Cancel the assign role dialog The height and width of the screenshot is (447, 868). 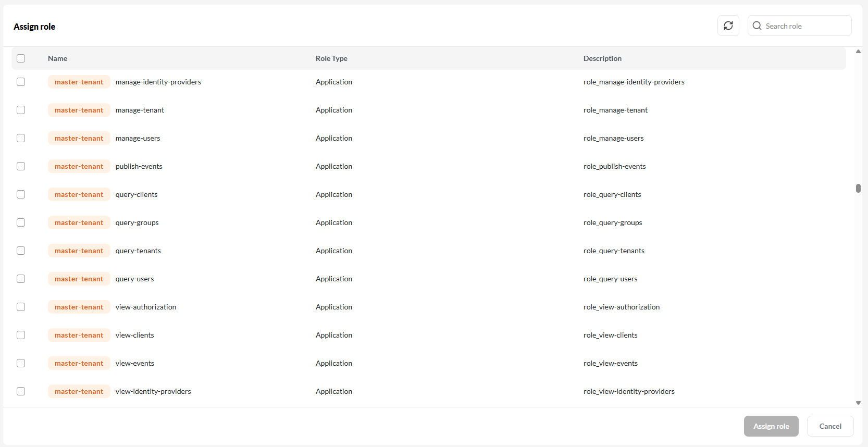(x=830, y=426)
